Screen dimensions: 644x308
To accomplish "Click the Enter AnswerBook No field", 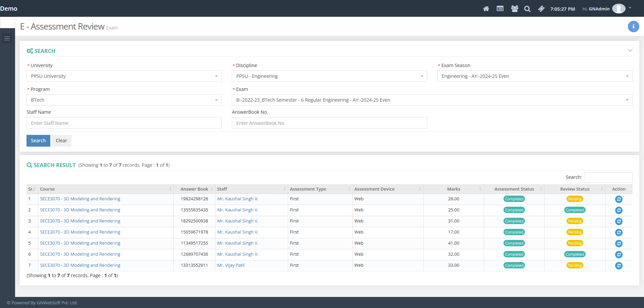I will click(329, 123).
